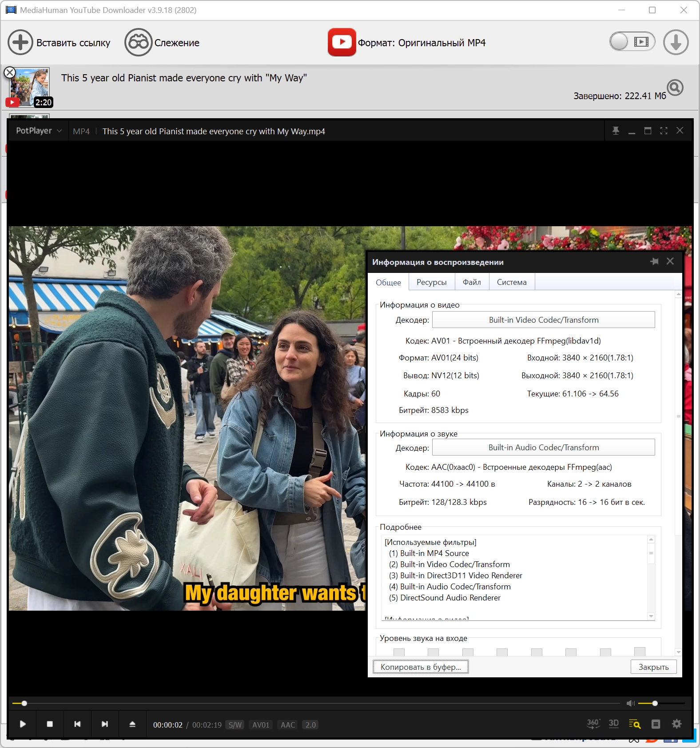Enable 360 degree video mode

tap(593, 724)
